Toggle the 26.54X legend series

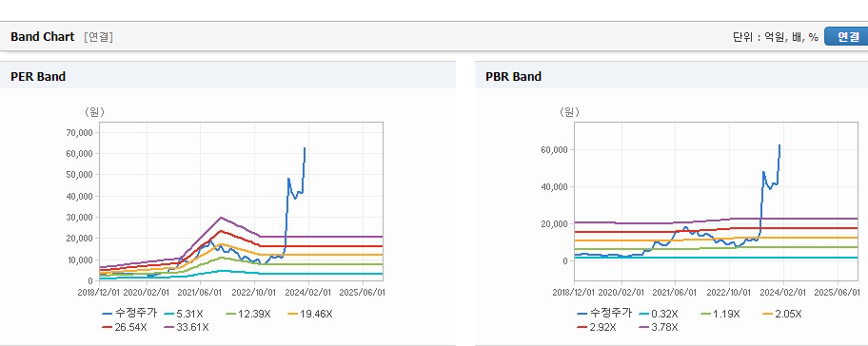125,327
